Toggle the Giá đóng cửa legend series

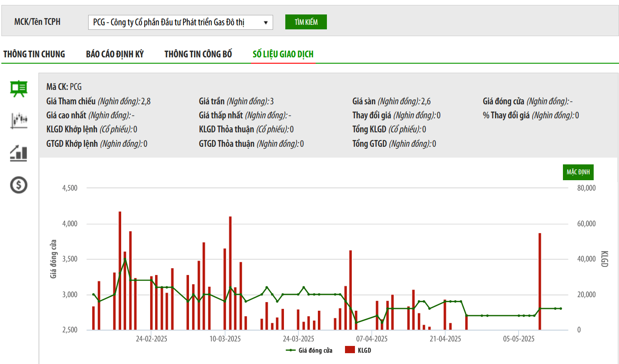[309, 350]
